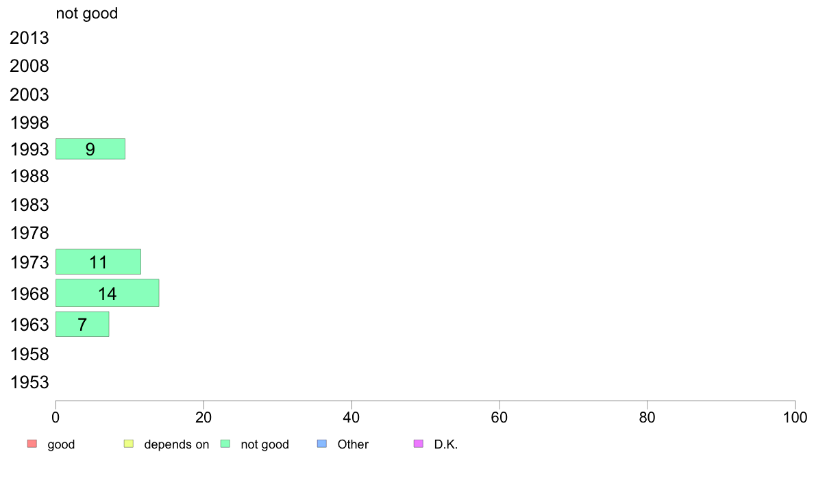
Task: Click the x-axis tick labeled 100
Action: [x=795, y=417]
